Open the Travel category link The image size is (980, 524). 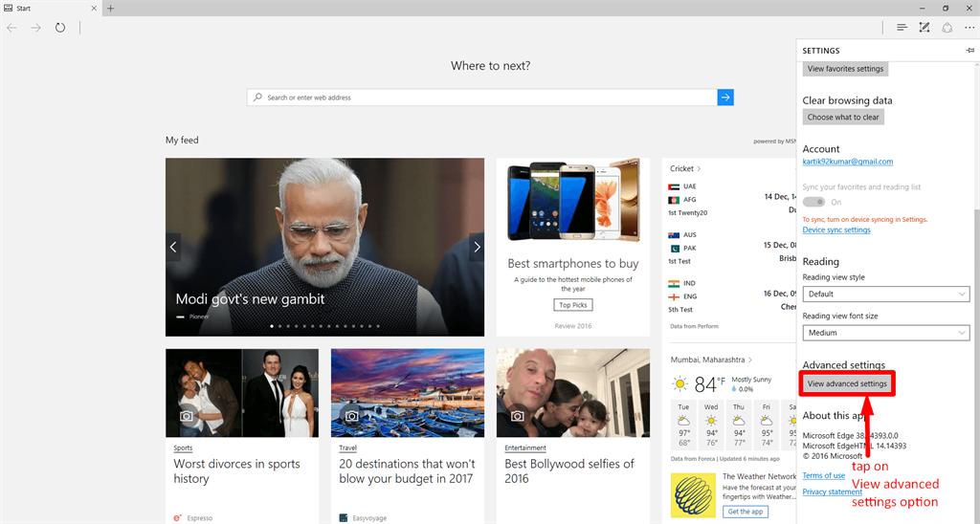click(348, 448)
